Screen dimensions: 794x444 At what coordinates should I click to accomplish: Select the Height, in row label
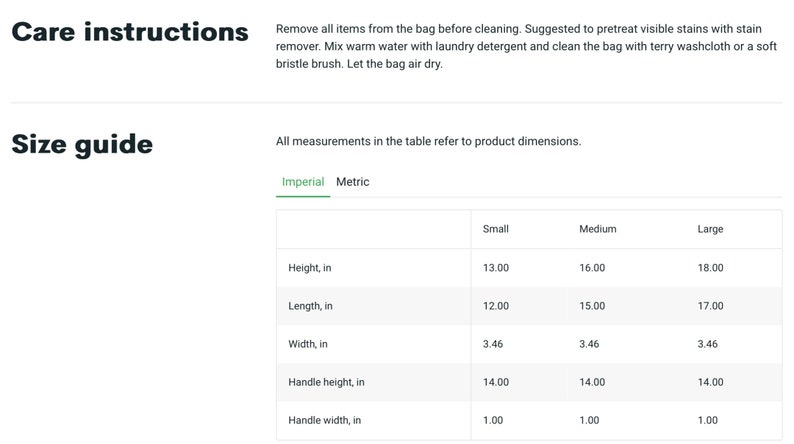point(309,268)
